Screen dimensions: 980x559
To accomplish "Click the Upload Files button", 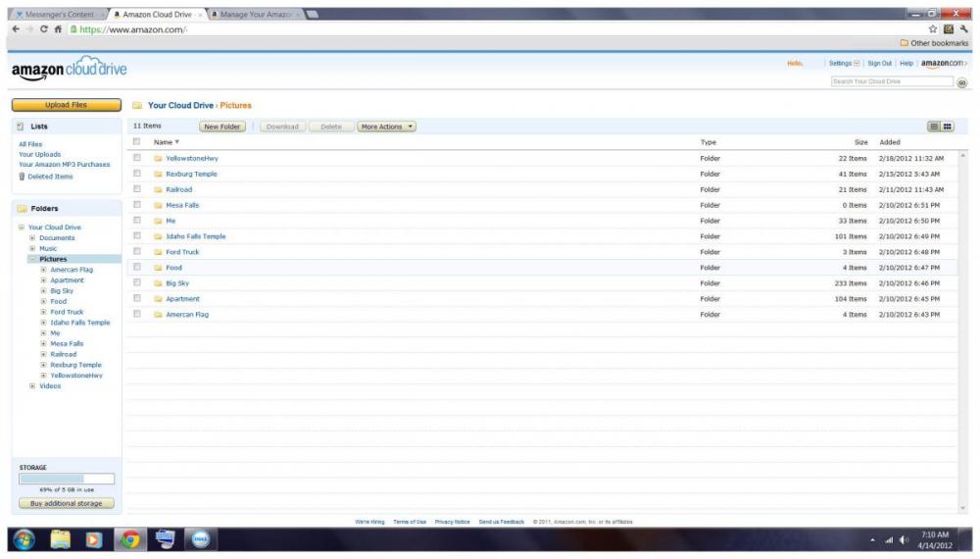I will [x=67, y=105].
